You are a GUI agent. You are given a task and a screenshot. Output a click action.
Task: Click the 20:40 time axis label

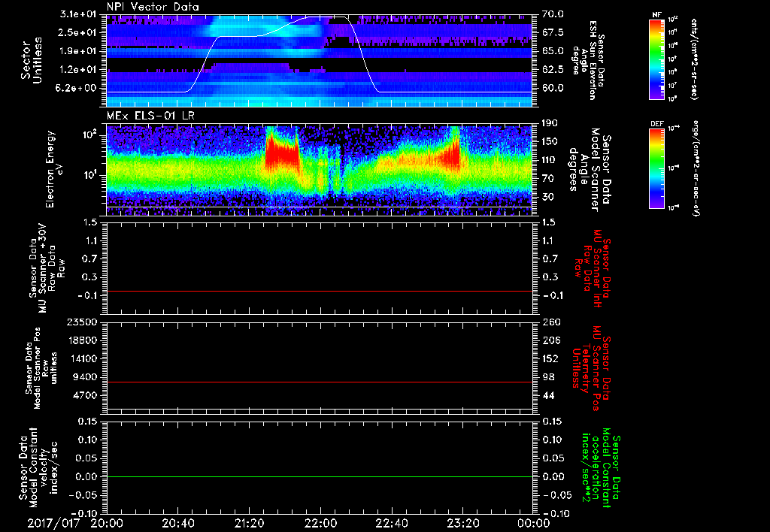(x=178, y=522)
